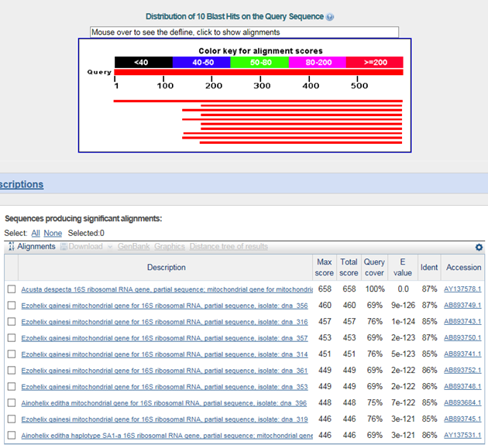Open Distance tree of results
488x448 pixels.
tap(229, 247)
